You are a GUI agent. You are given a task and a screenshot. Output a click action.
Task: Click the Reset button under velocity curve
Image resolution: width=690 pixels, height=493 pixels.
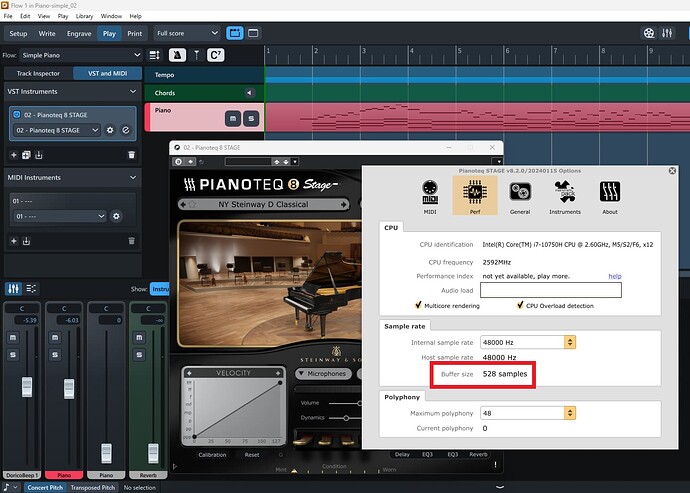point(252,455)
